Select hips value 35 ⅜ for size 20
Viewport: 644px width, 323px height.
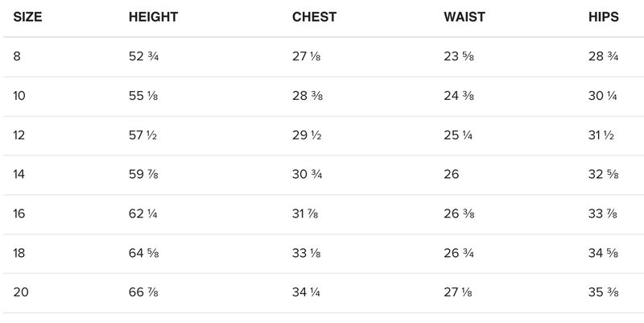(603, 293)
